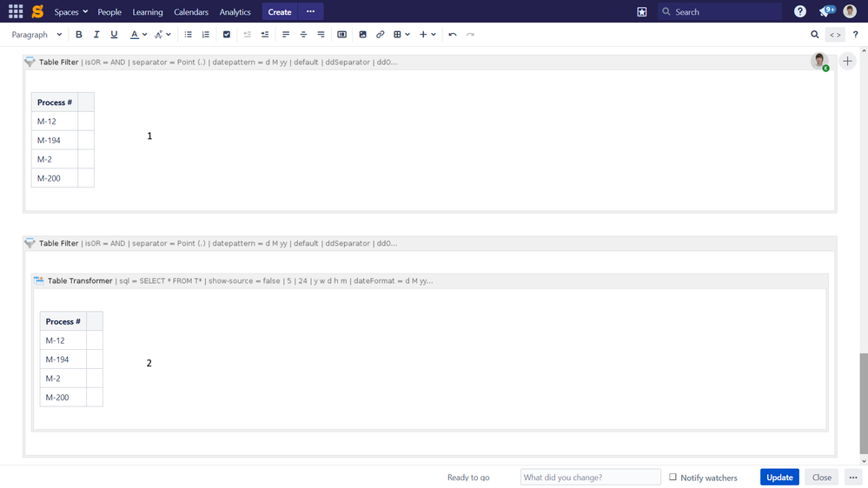
Task: Open the People menu item
Action: (x=109, y=11)
